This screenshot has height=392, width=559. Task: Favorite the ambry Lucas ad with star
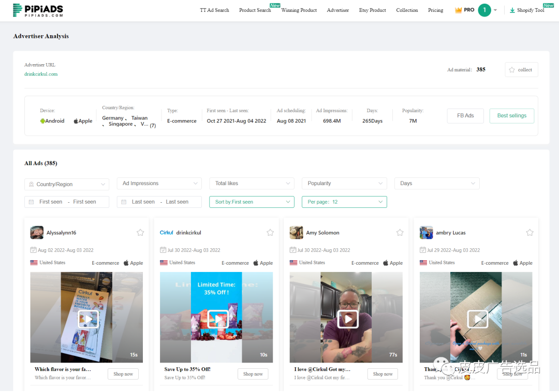point(529,233)
